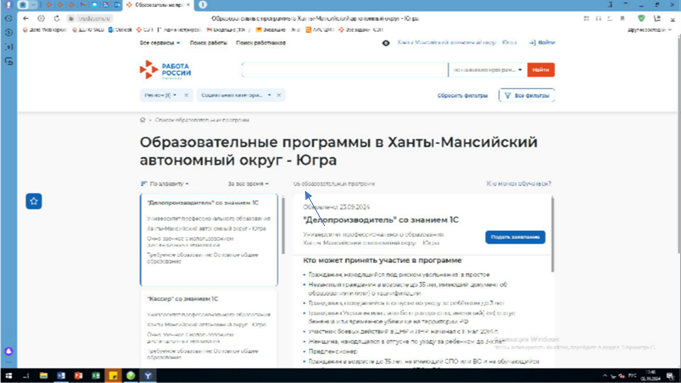
Task: Select the "Кассир" со знанием 1С card
Action: click(x=209, y=329)
